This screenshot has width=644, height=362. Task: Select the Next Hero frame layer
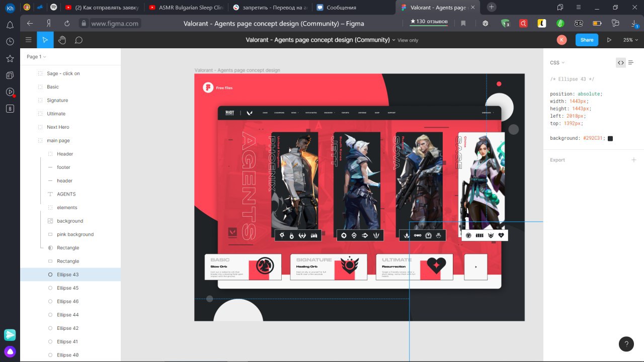pyautogui.click(x=70, y=127)
